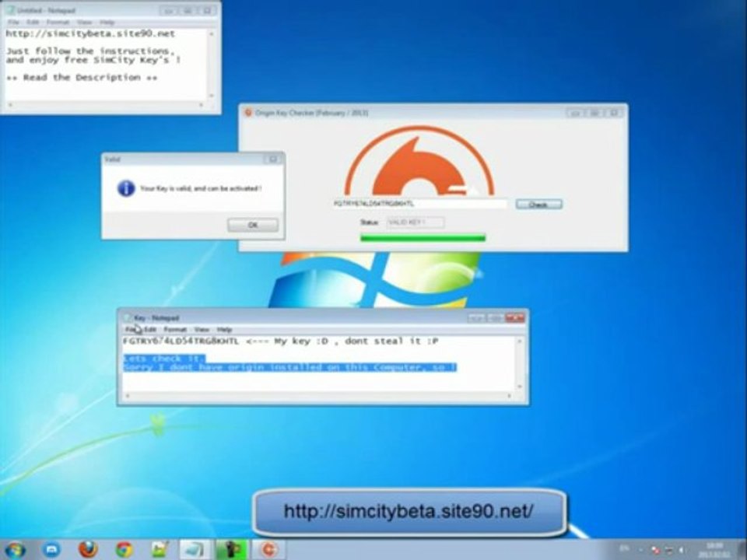747x560 pixels.
Task: Click the blue info icon in Valid dialog
Action: (126, 188)
